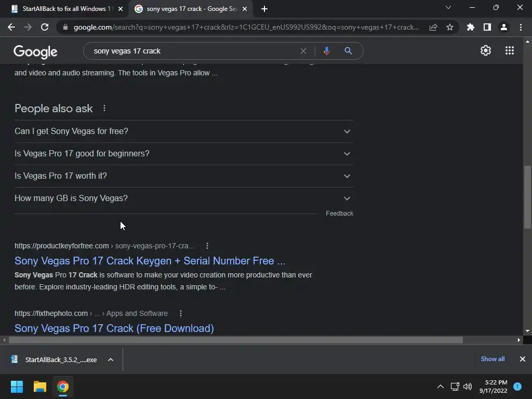Expand 'Is Vegas Pro 17 good for beginners?'
This screenshot has height=399, width=532.
184,154
